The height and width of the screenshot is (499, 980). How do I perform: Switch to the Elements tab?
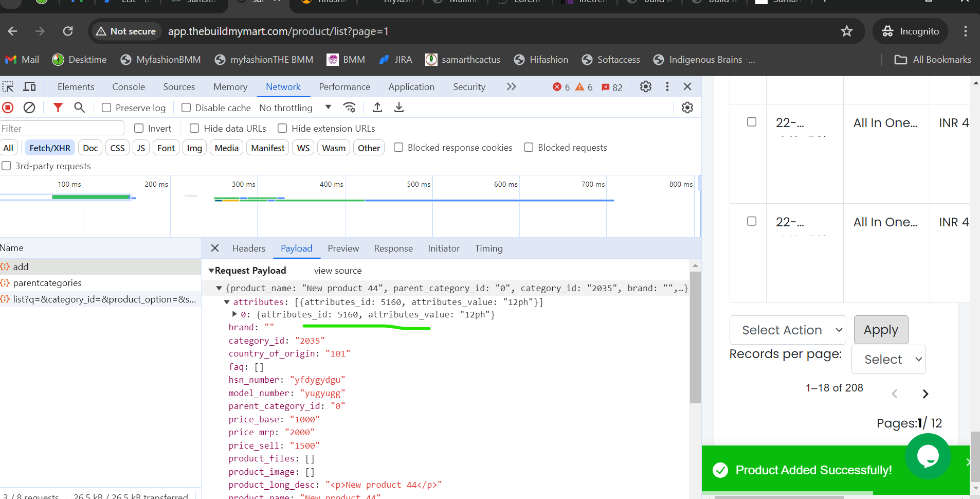(76, 87)
